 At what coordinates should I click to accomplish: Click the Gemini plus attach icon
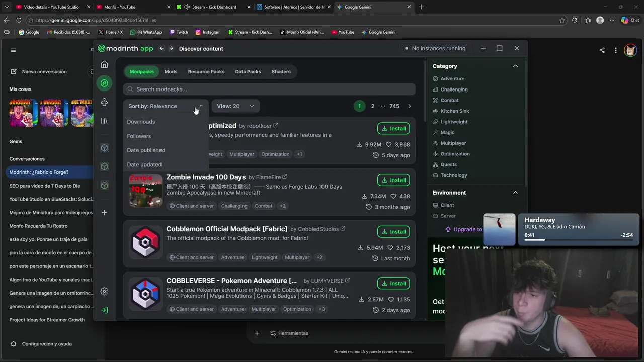coord(257,333)
